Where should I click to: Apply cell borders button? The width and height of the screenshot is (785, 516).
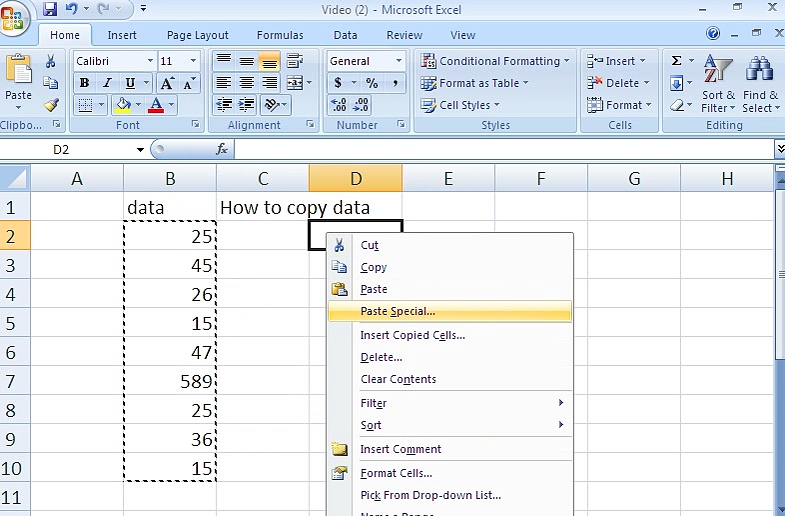pyautogui.click(x=86, y=105)
